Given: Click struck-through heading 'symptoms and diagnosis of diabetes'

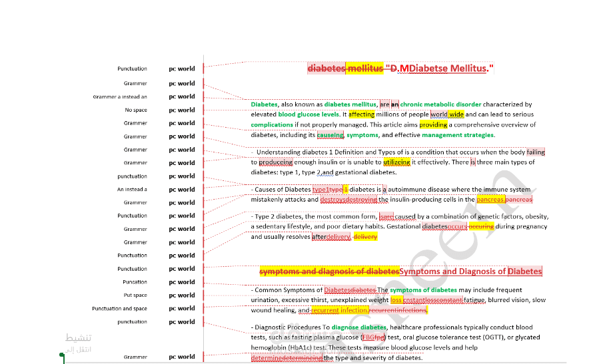Looking at the screenshot, I should coord(329,272).
